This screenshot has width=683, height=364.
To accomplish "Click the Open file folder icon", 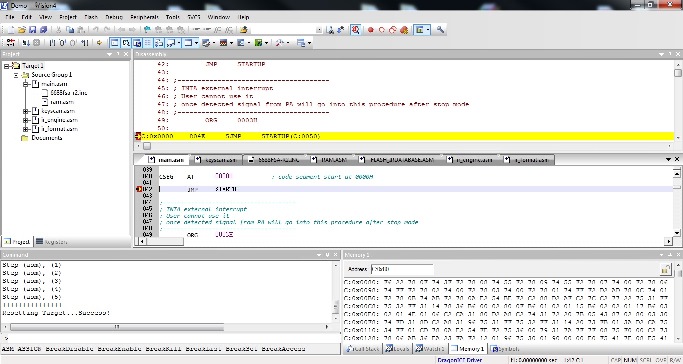I will [x=21, y=30].
